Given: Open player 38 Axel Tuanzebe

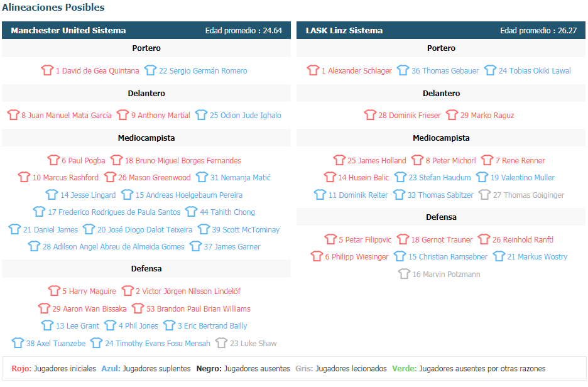Looking at the screenshot, I should pyautogui.click(x=56, y=344).
